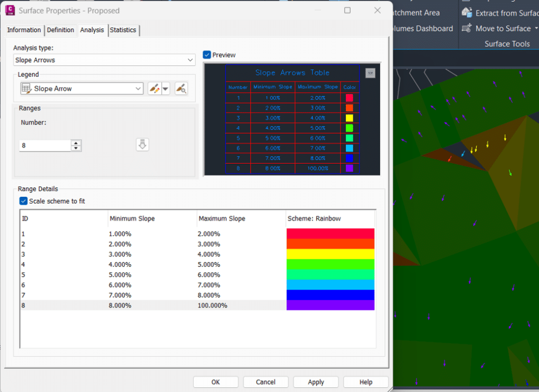Click the Minimum Slope column header
Screen dimensions: 539x392
point(152,218)
